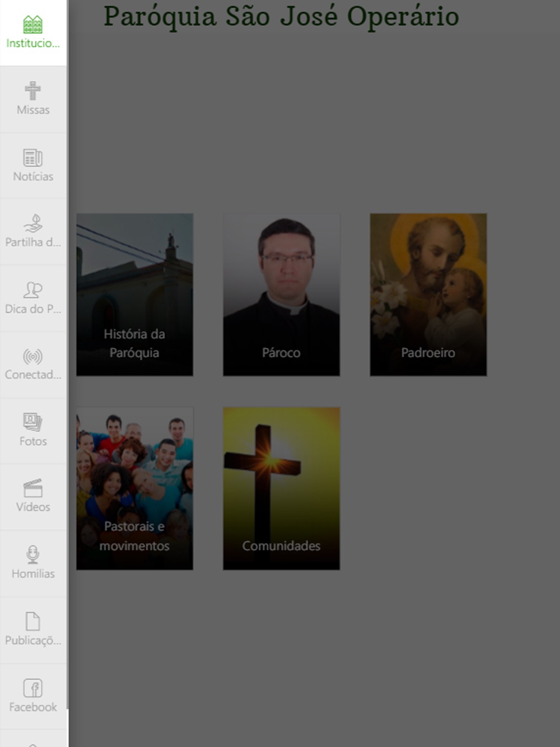Select the Publicaçõ... menu label
Screen dimensions: 560x747
[x=33, y=640]
